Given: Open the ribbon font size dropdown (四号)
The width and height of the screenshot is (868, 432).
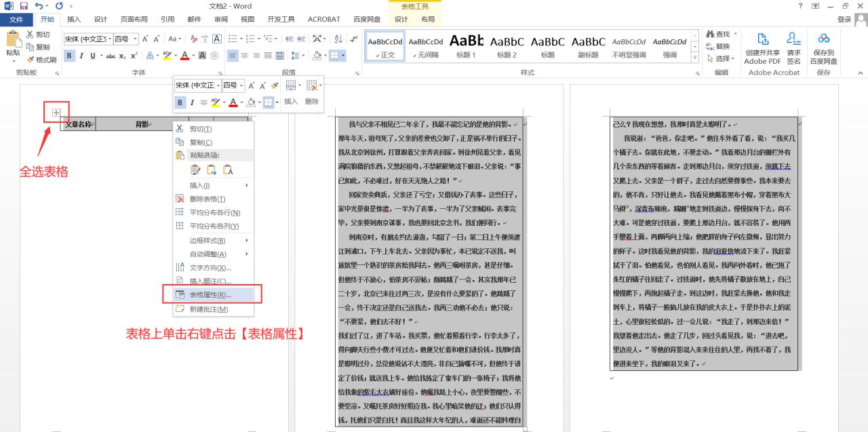Looking at the screenshot, I should 136,39.
